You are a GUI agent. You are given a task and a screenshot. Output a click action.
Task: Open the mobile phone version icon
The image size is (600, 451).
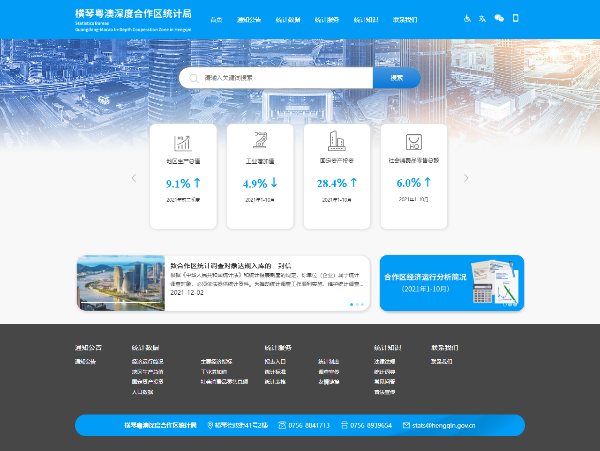pyautogui.click(x=516, y=18)
